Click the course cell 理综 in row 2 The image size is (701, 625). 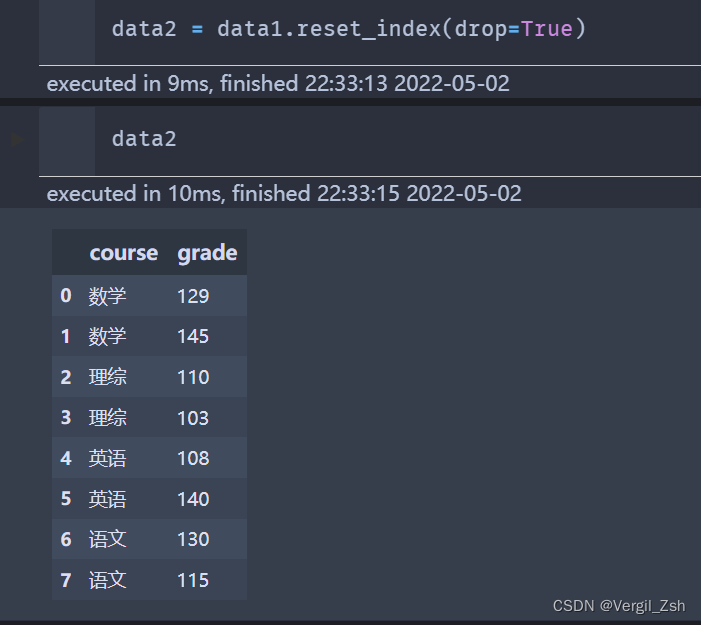click(x=107, y=377)
